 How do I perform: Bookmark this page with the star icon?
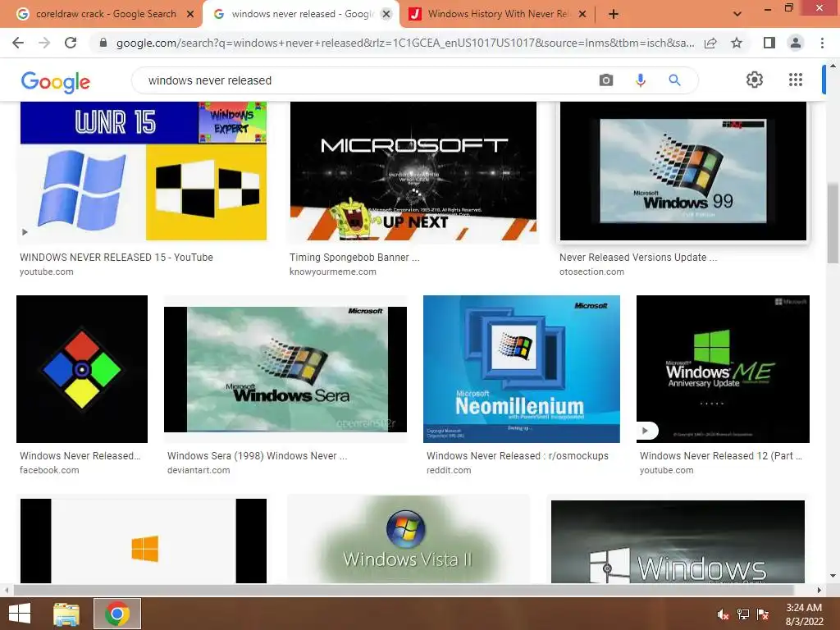[737, 43]
